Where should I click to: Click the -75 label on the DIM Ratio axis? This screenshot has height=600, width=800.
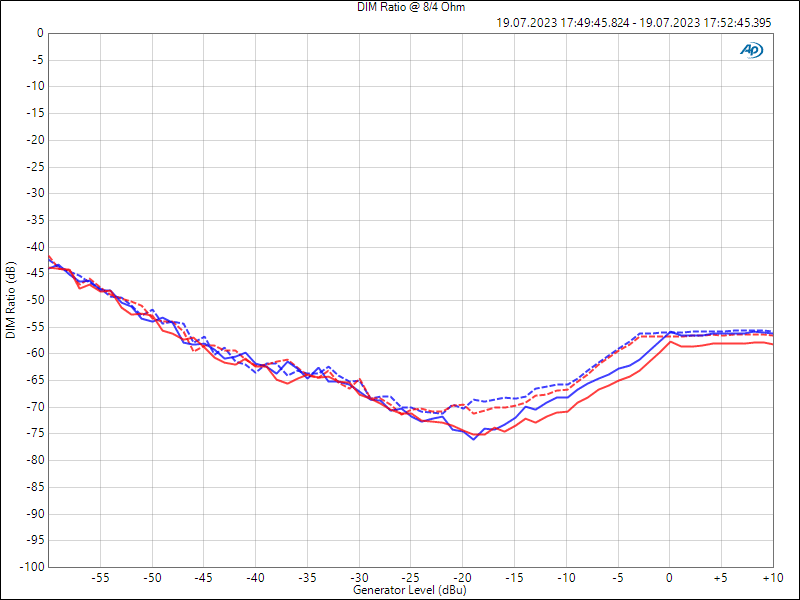(x=35, y=434)
